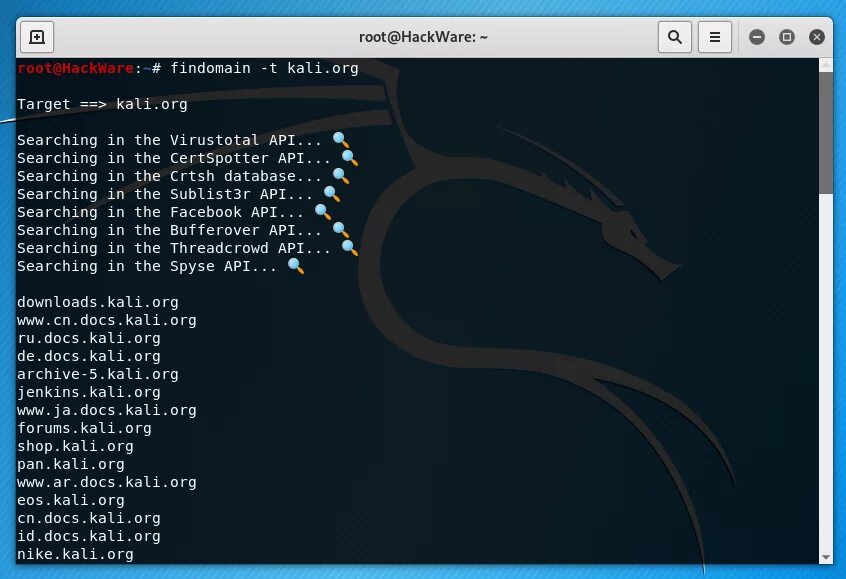Click archive-5.kali.org in the output

coord(98,374)
